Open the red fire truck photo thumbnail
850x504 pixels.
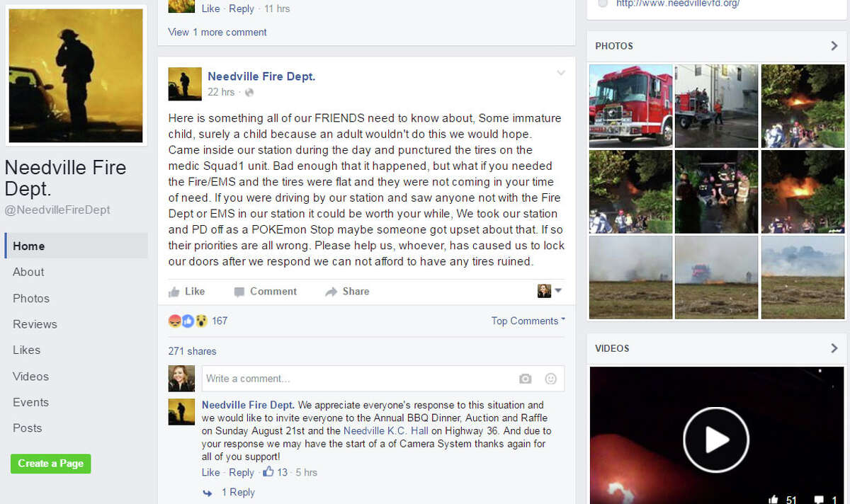[630, 105]
